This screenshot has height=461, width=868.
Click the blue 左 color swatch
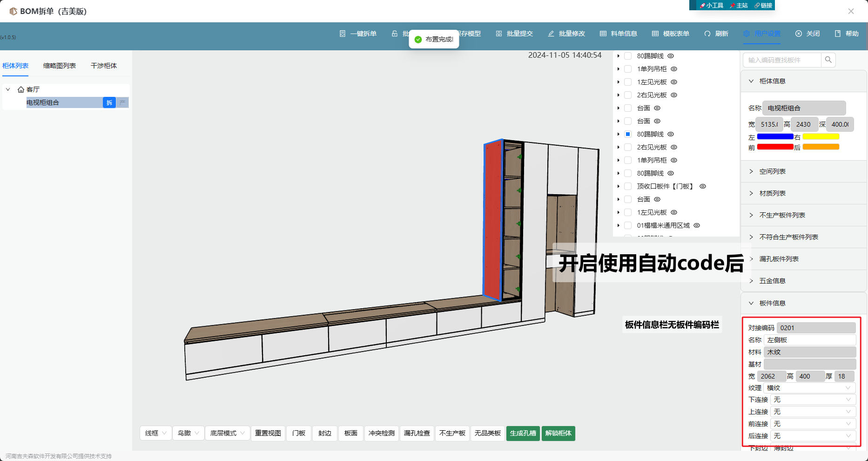[x=775, y=137]
